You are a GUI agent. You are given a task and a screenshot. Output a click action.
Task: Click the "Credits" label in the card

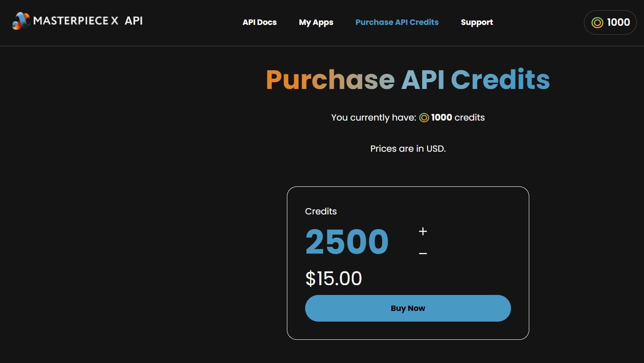321,211
